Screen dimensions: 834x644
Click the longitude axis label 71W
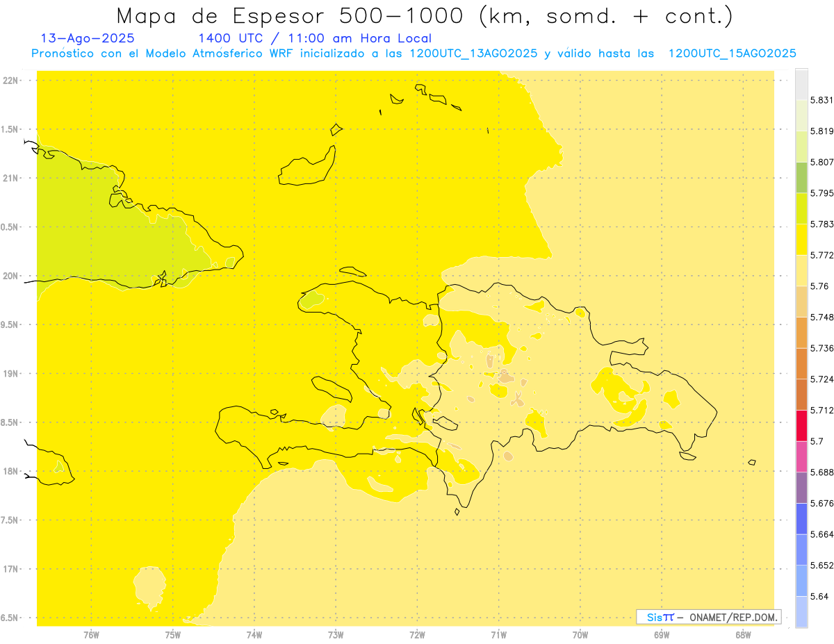point(498,635)
